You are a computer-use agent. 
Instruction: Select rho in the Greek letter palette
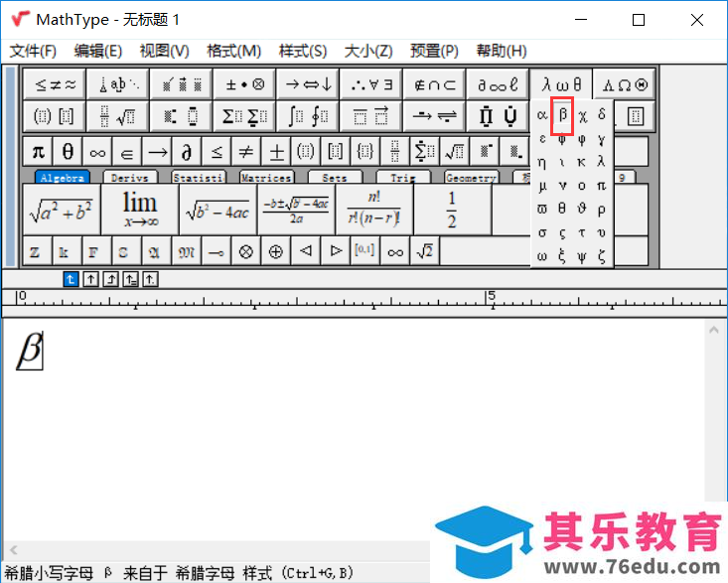coord(601,210)
